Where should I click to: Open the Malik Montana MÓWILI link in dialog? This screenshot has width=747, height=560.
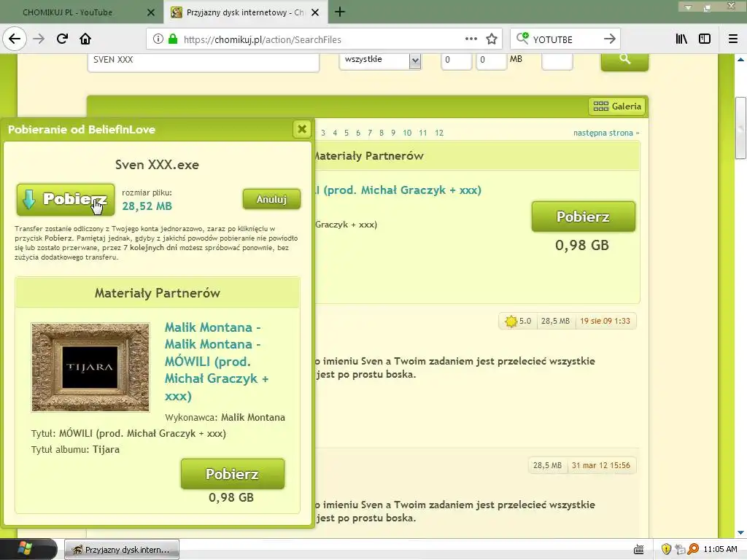tap(217, 362)
